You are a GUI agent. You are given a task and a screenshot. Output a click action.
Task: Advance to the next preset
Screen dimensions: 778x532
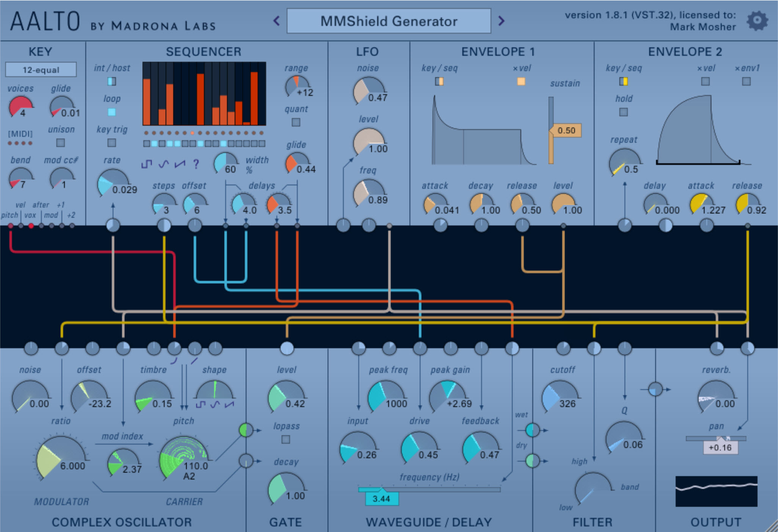point(501,21)
